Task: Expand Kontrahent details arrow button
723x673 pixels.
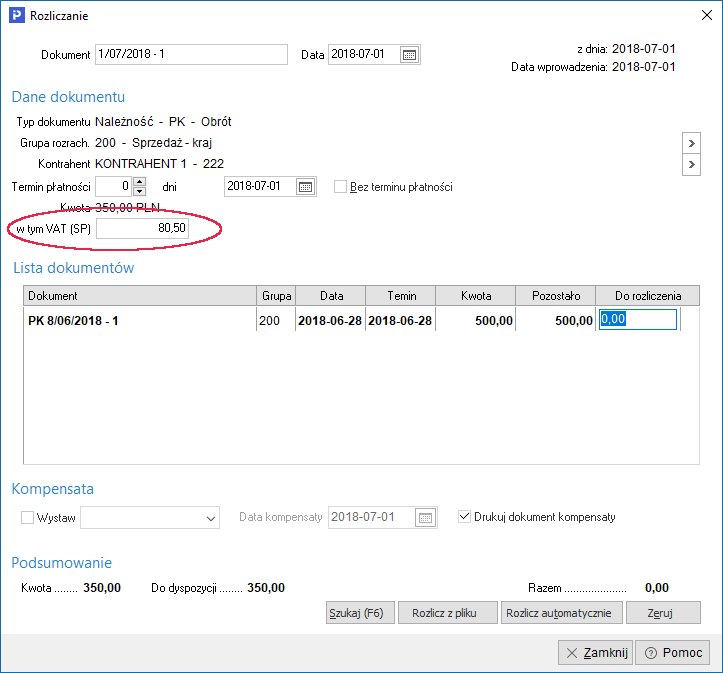Action: (x=691, y=164)
